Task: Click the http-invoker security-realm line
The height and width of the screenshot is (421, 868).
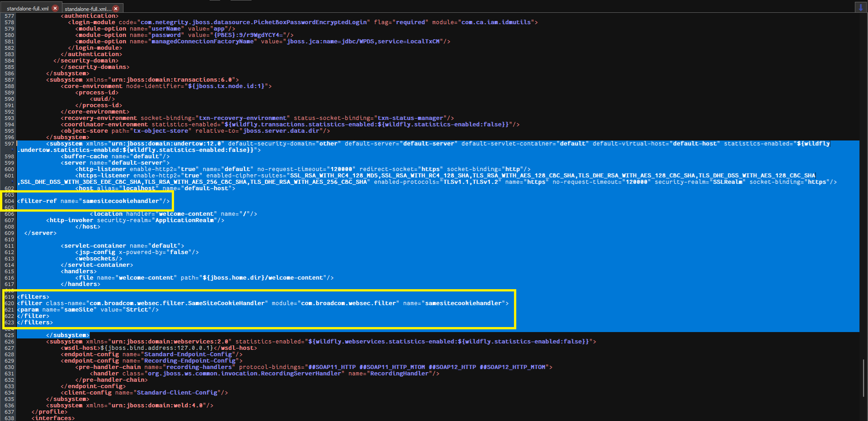Action: click(x=135, y=220)
